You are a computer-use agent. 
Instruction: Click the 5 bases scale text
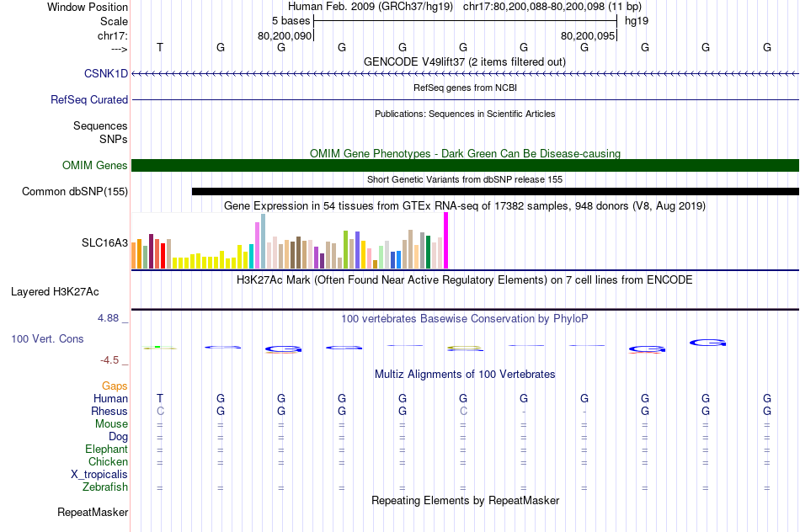click(x=291, y=21)
